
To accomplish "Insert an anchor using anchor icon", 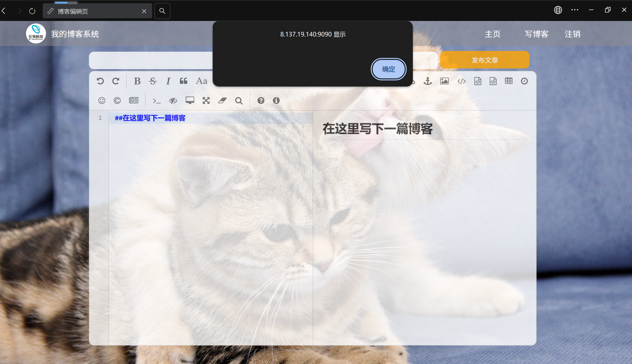I will pyautogui.click(x=427, y=81).
